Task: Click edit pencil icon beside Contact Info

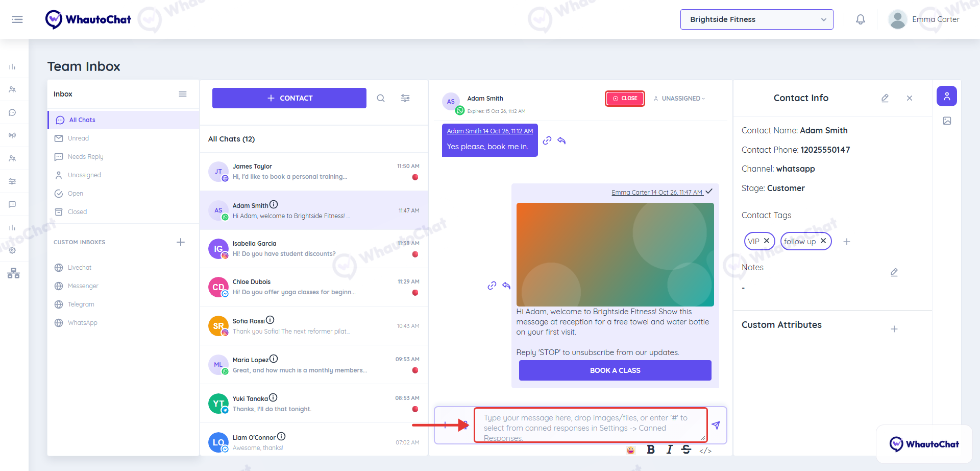Action: click(x=885, y=98)
